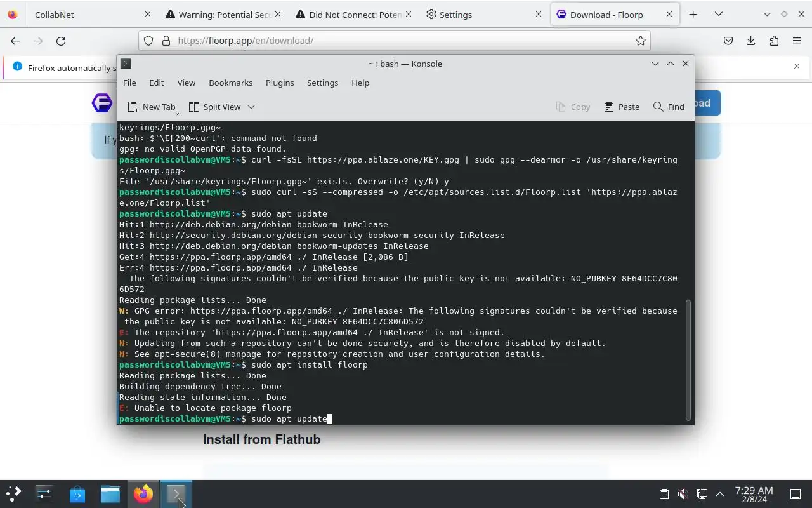Click the Konsole title bar terminal icon
This screenshot has height=508, width=812.
(x=126, y=63)
